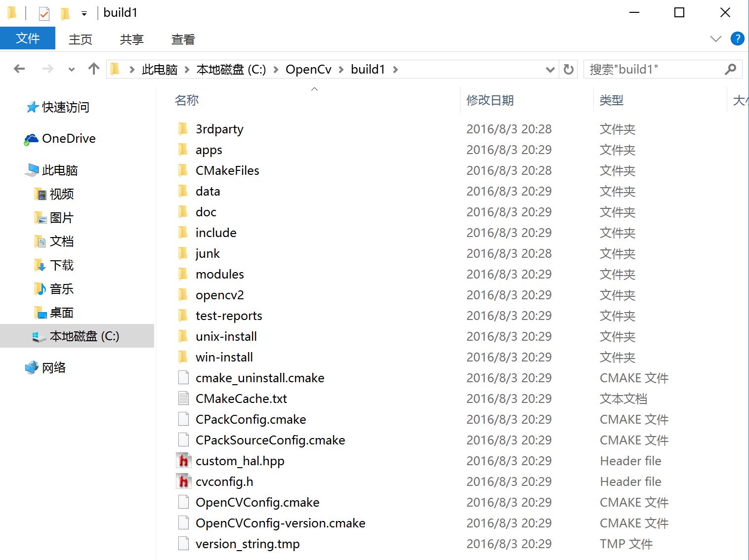Click the New Folder icon in title bar

click(65, 13)
